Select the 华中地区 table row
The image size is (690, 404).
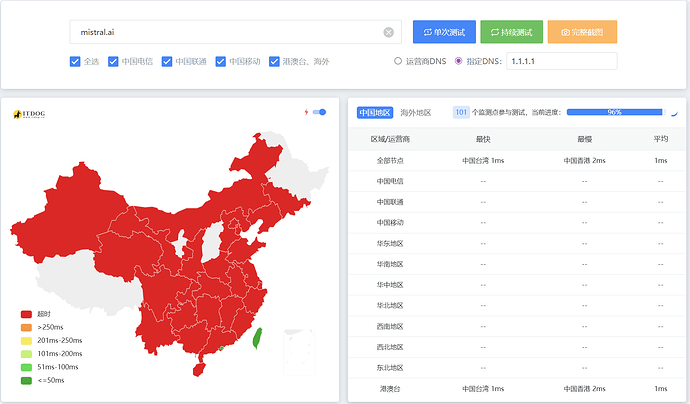point(517,285)
